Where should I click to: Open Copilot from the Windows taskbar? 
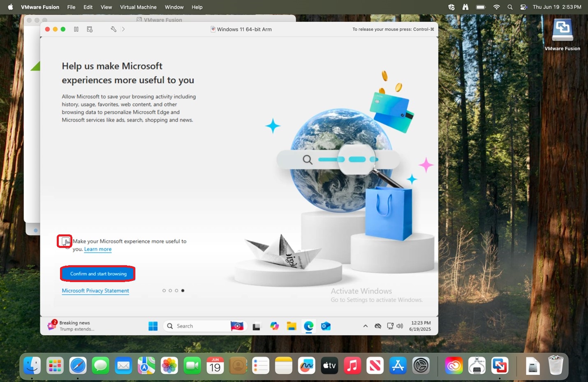(x=274, y=326)
